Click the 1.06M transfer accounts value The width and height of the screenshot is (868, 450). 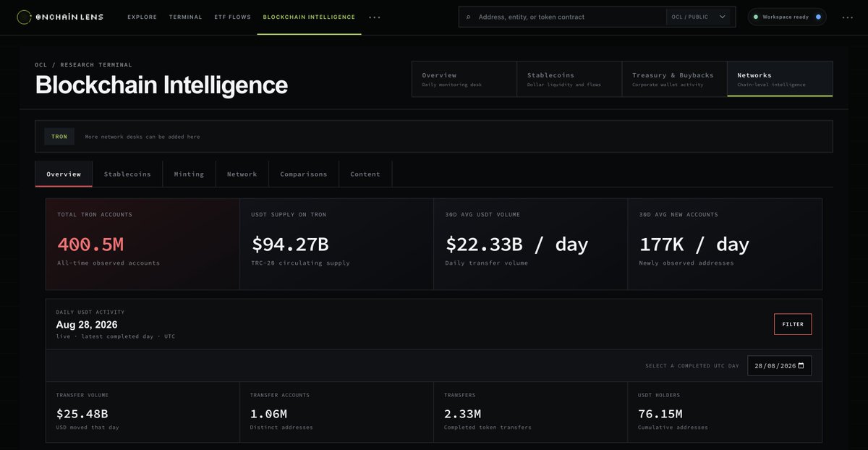click(x=268, y=414)
